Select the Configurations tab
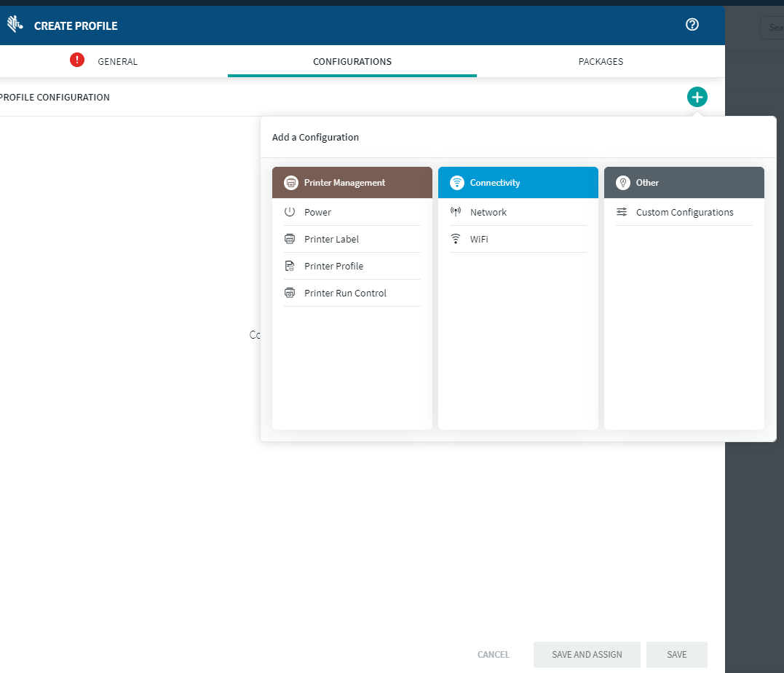Screen dimensions: 784x673 (352, 62)
